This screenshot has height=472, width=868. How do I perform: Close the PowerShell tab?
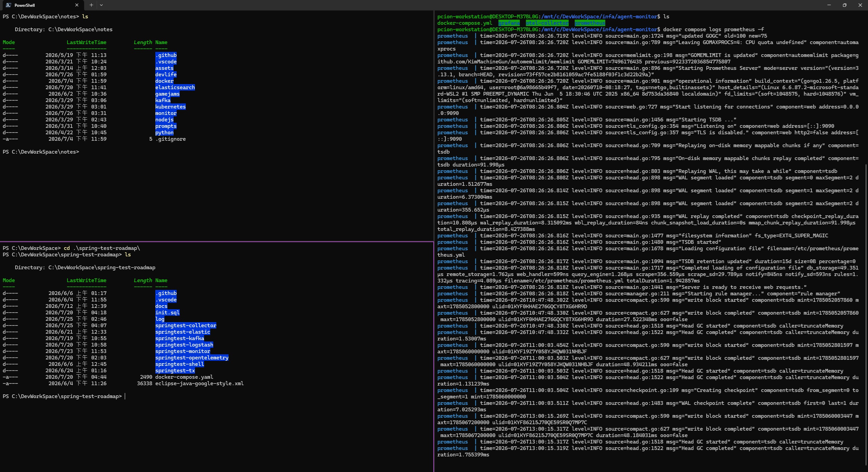tap(77, 5)
